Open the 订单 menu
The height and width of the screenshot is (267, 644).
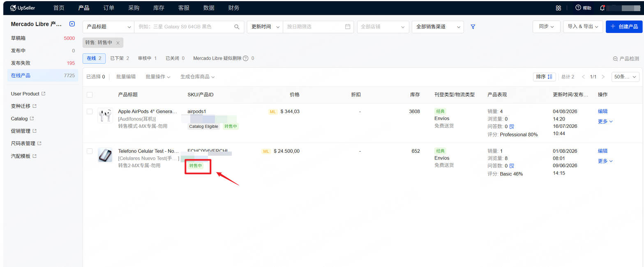click(x=109, y=8)
